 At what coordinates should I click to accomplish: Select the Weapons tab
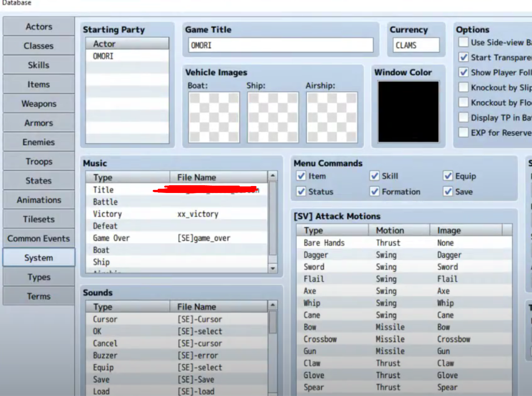[39, 104]
